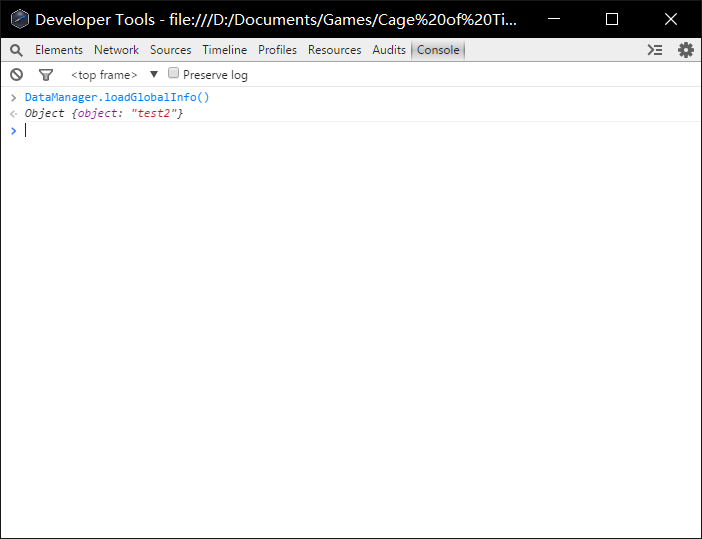Screen dimensions: 702x539
Task: Select the Console tab
Action: 438,50
